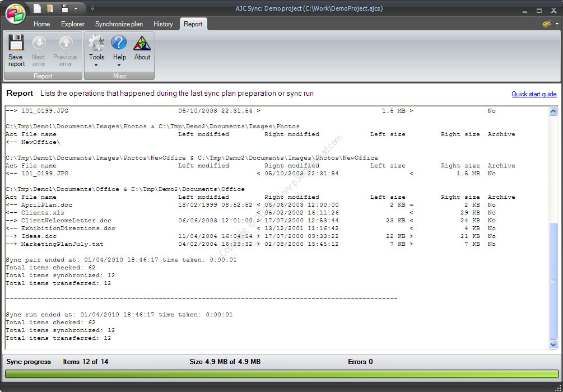Open the Quick start guide link
This screenshot has height=392, width=563.
pyautogui.click(x=533, y=94)
